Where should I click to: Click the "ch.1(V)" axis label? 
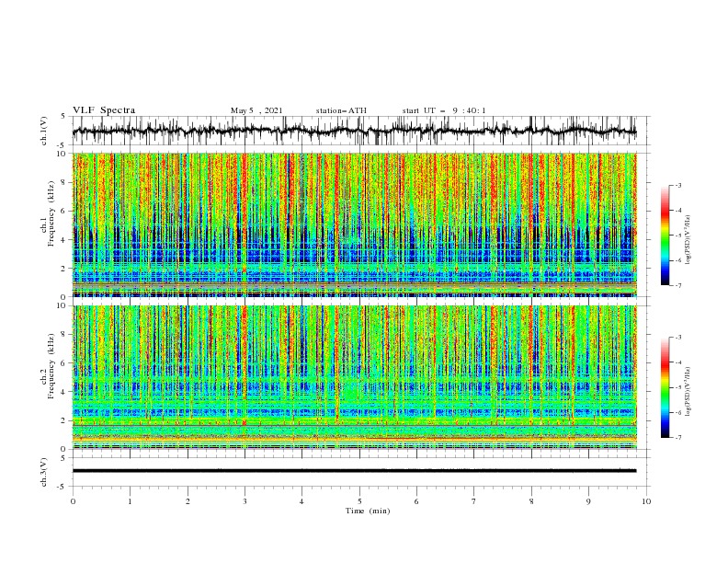pyautogui.click(x=44, y=131)
